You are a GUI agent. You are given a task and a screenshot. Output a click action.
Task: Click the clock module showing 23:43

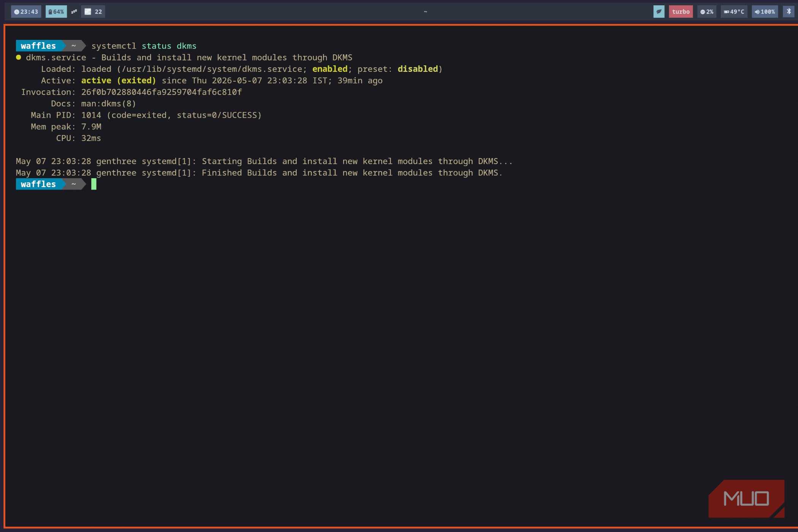(26, 12)
